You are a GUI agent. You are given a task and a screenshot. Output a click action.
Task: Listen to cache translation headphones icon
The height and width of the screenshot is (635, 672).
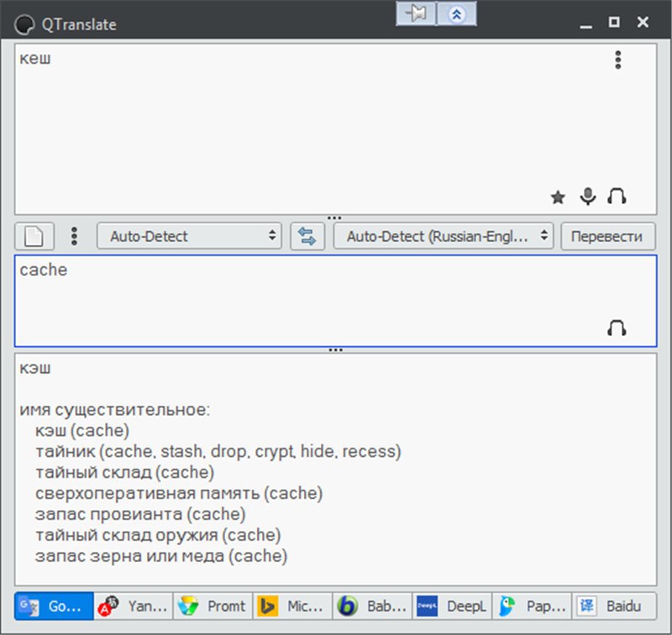(617, 328)
